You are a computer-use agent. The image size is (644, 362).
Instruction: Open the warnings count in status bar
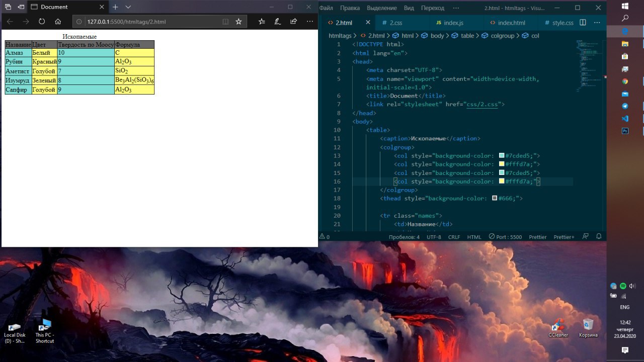pyautogui.click(x=325, y=237)
